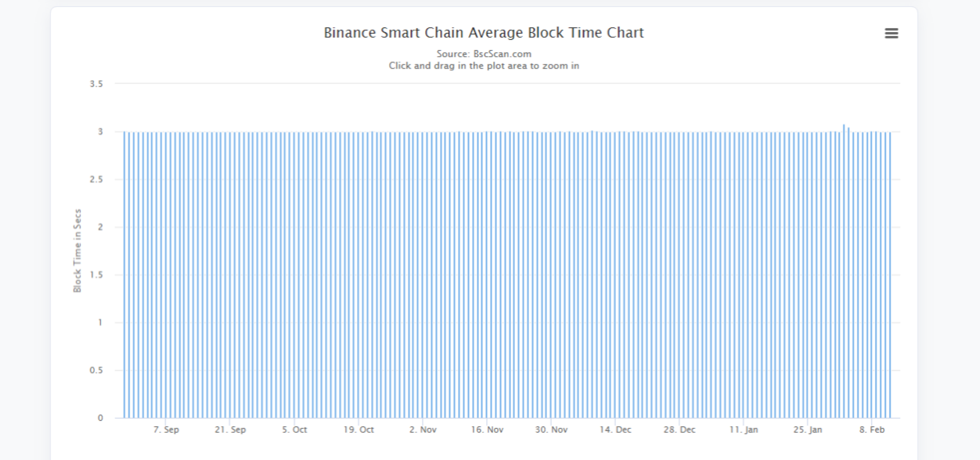Click the 3.5 y-axis value label
The width and height of the screenshot is (980, 460).
(96, 84)
